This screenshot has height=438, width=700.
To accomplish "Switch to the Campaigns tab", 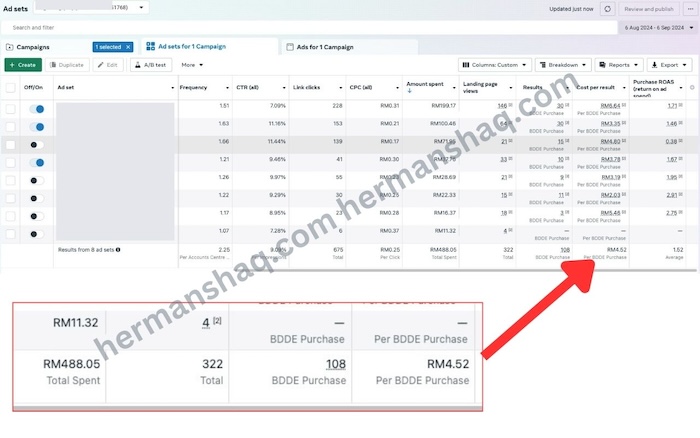I will 28,47.
